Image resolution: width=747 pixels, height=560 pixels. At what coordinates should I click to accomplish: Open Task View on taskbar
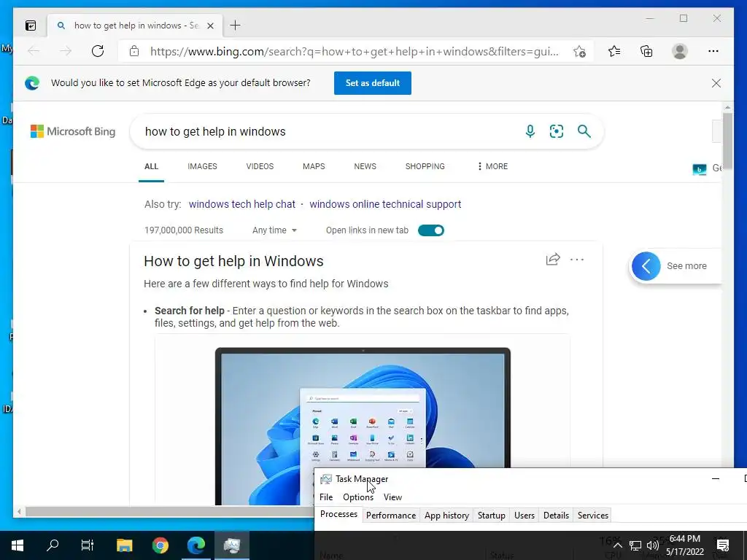point(88,545)
